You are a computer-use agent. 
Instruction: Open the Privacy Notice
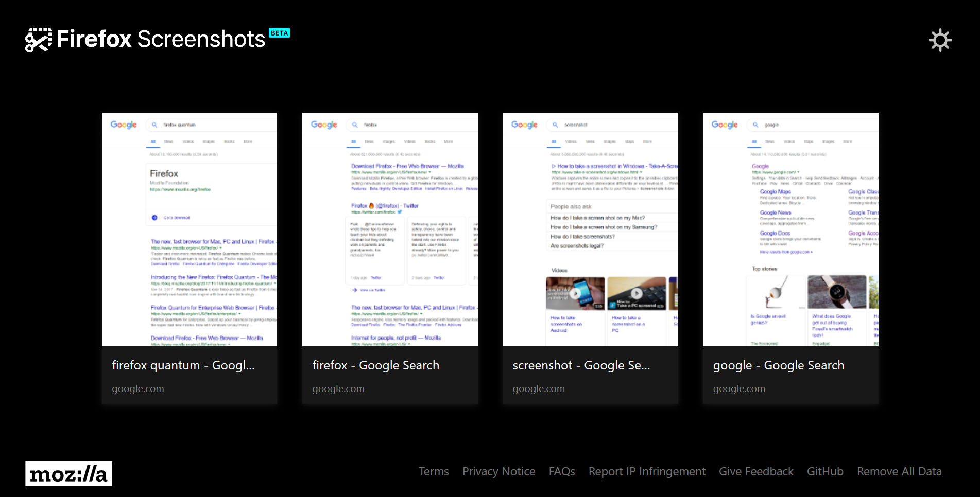[498, 471]
